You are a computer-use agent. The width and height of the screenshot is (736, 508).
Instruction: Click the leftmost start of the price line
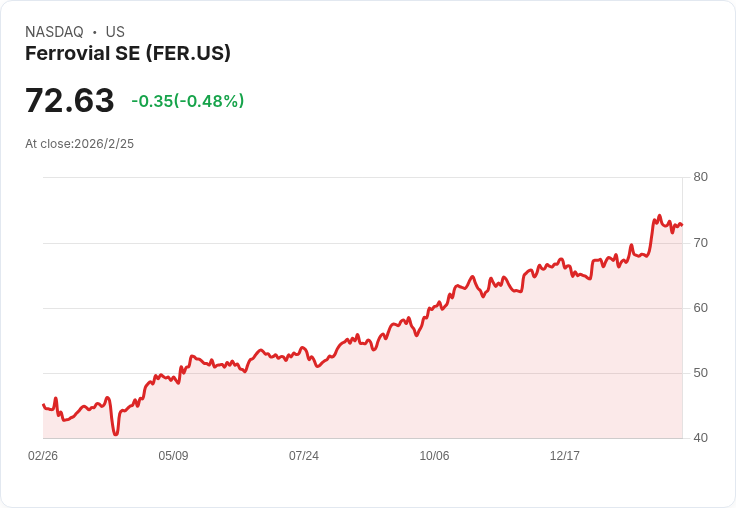click(43, 405)
